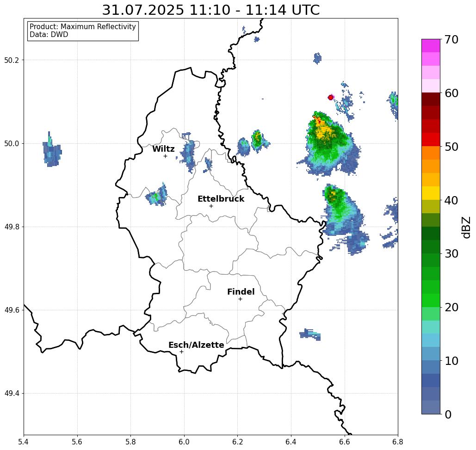Click the Wiltz station label
The width and height of the screenshot is (476, 450).
tap(163, 149)
